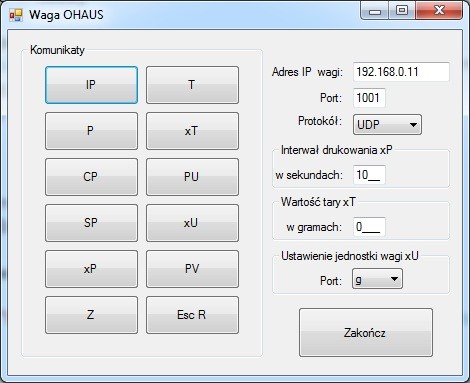Send the Z zero command

pos(91,315)
